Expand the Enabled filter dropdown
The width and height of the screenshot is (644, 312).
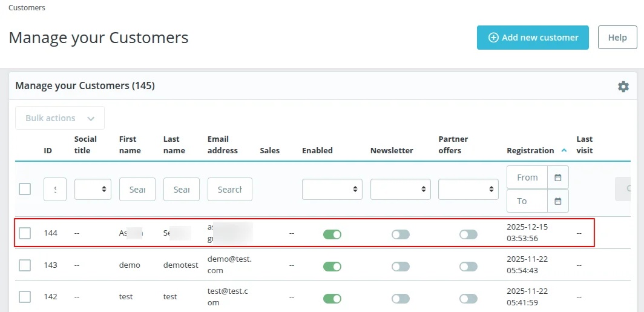click(332, 189)
